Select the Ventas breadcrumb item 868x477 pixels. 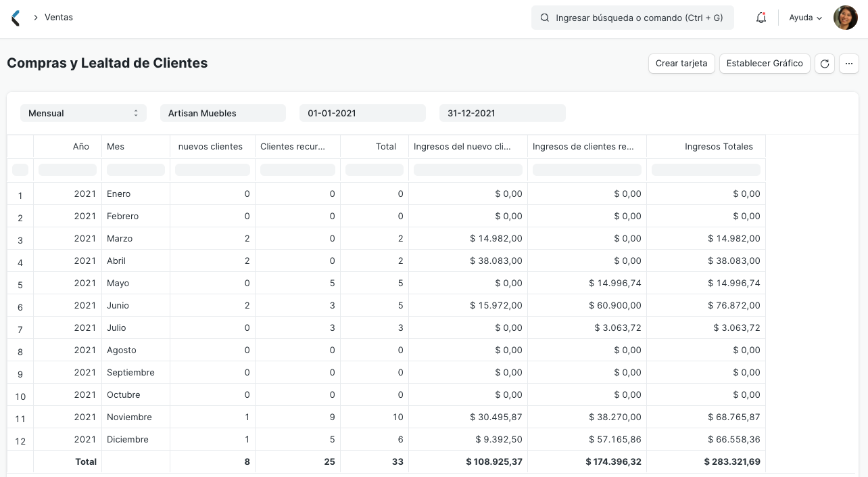click(59, 17)
